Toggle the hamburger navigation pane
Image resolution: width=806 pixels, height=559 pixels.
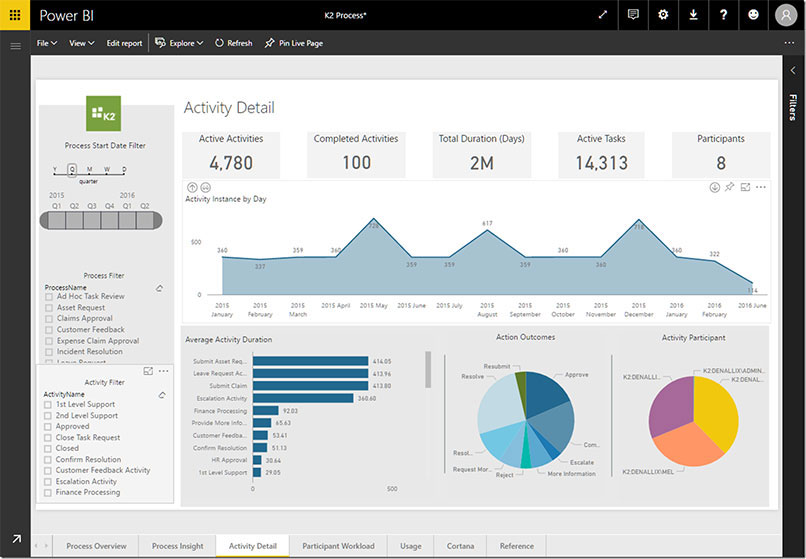click(x=15, y=46)
